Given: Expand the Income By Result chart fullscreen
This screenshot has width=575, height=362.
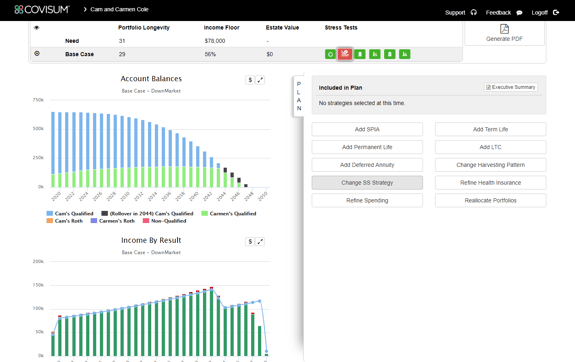Looking at the screenshot, I should coord(260,241).
